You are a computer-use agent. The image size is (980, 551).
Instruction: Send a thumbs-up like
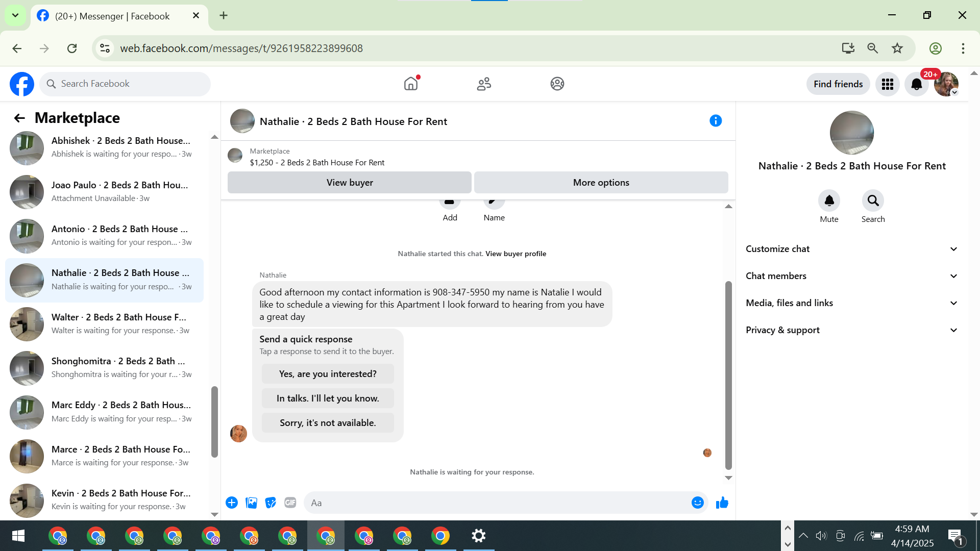pos(722,503)
